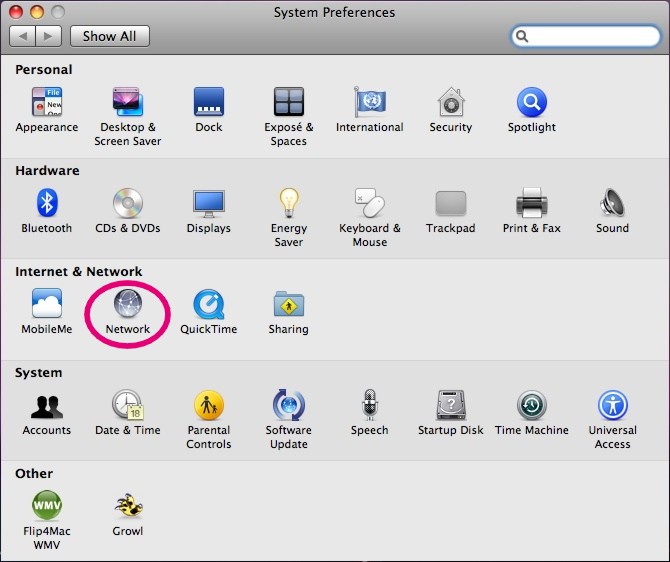This screenshot has height=562, width=670.
Task: Close the System Preferences window
Action: click(16, 12)
